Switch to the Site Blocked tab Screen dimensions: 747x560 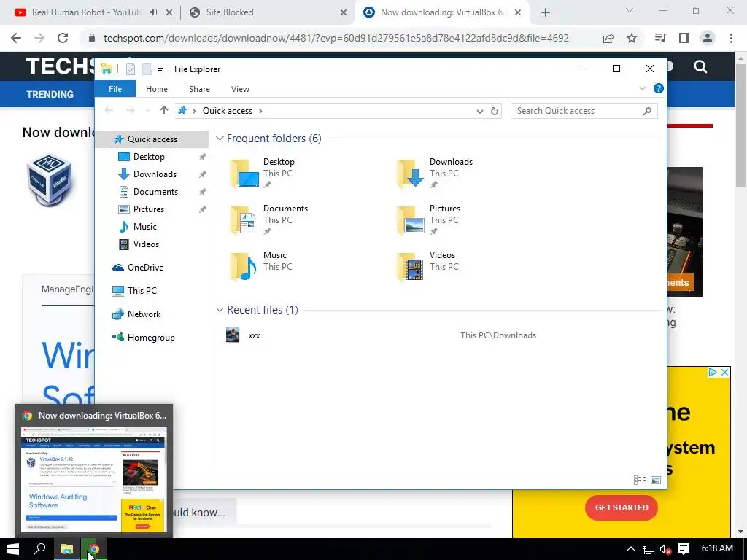(x=230, y=12)
